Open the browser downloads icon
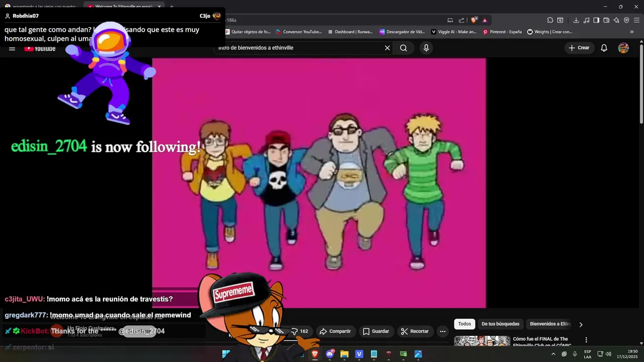This screenshot has height=362, width=644. [576, 20]
